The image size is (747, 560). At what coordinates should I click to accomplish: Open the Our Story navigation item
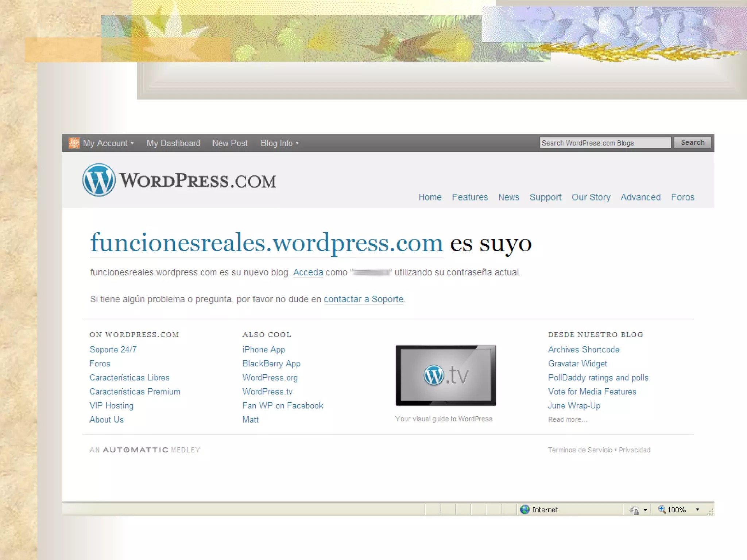pos(591,197)
